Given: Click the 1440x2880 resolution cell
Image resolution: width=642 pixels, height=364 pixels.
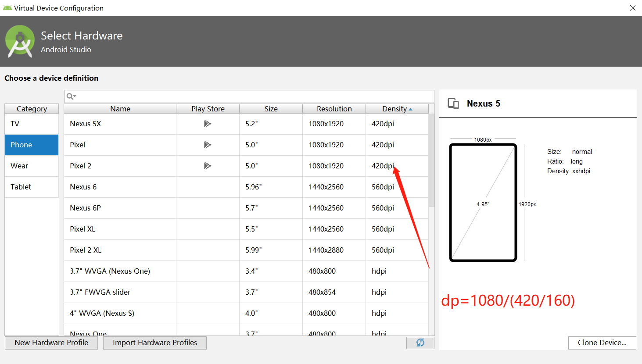Looking at the screenshot, I should 334,250.
